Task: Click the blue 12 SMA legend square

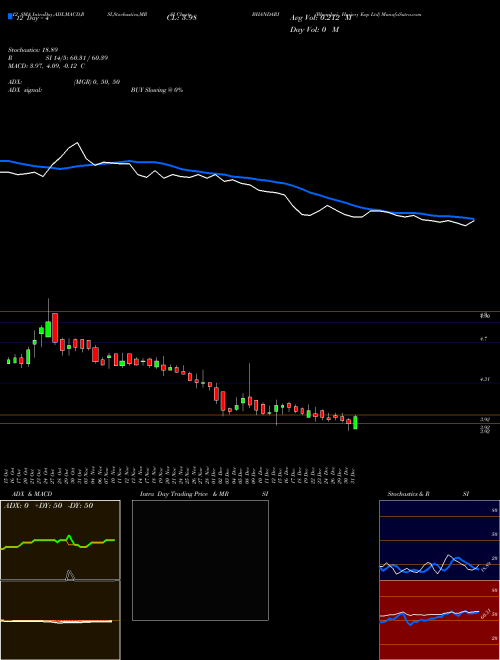Action: pyautogui.click(x=10, y=16)
